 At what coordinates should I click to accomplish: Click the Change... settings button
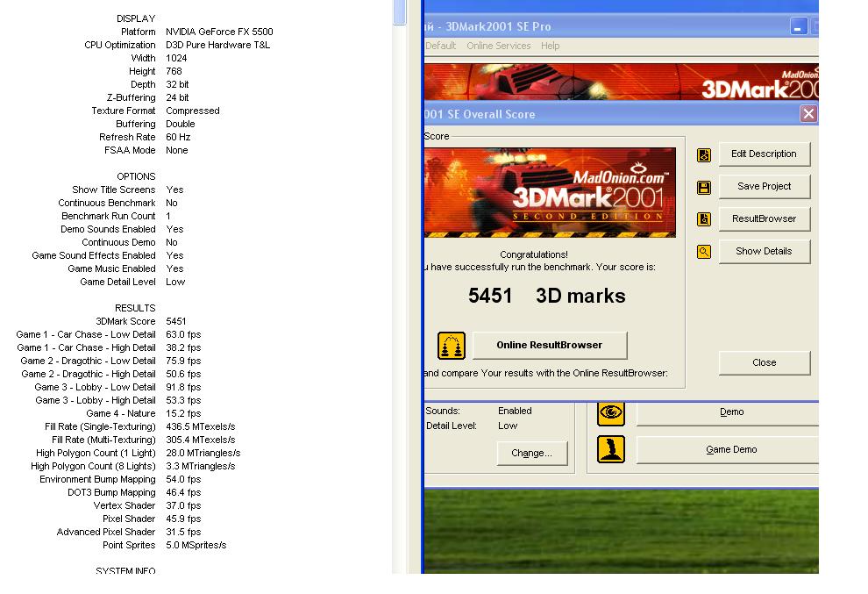click(531, 453)
